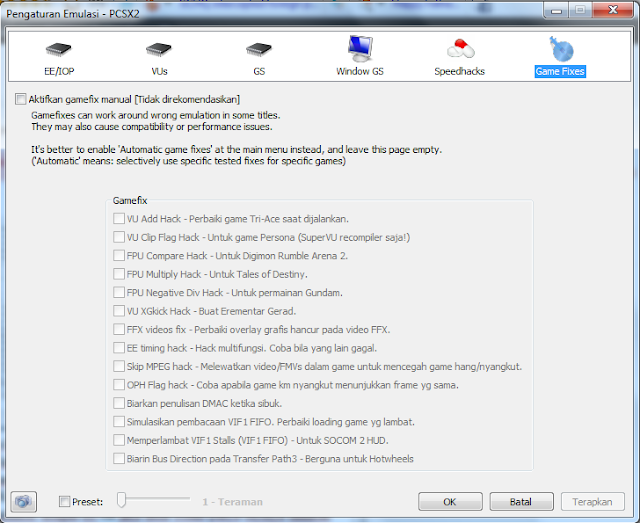Toggle the FPU Negative Div Hack checkbox
640x523 pixels.
click(119, 292)
